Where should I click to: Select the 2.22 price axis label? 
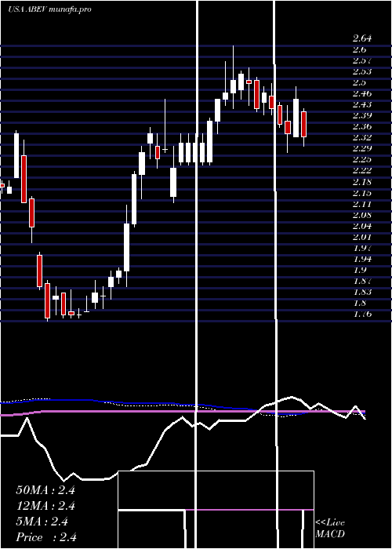362,170
